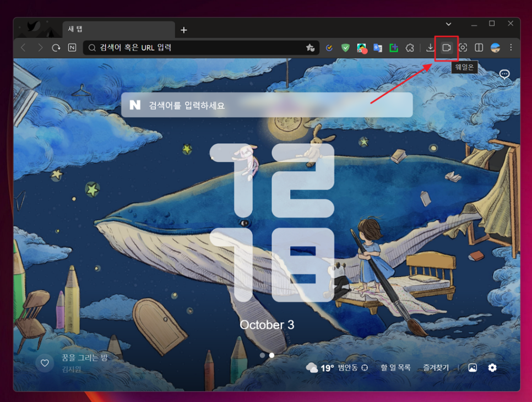Open the Naver home button
This screenshot has width=532, height=402.
coord(72,48)
